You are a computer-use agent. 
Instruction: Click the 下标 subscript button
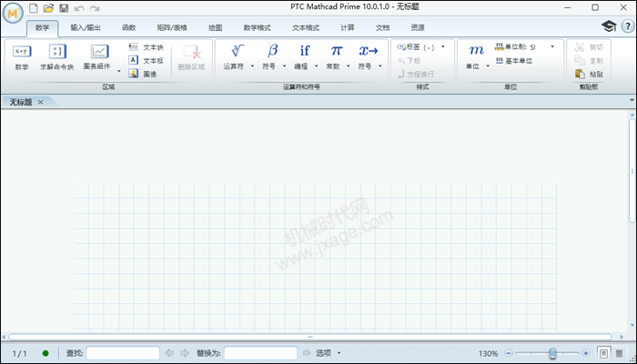click(x=409, y=61)
